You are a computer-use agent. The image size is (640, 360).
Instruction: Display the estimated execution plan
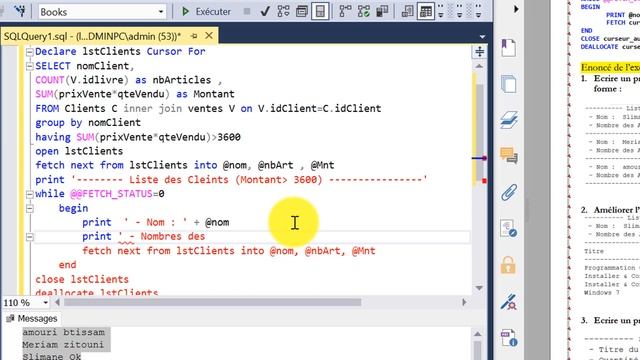283,11
